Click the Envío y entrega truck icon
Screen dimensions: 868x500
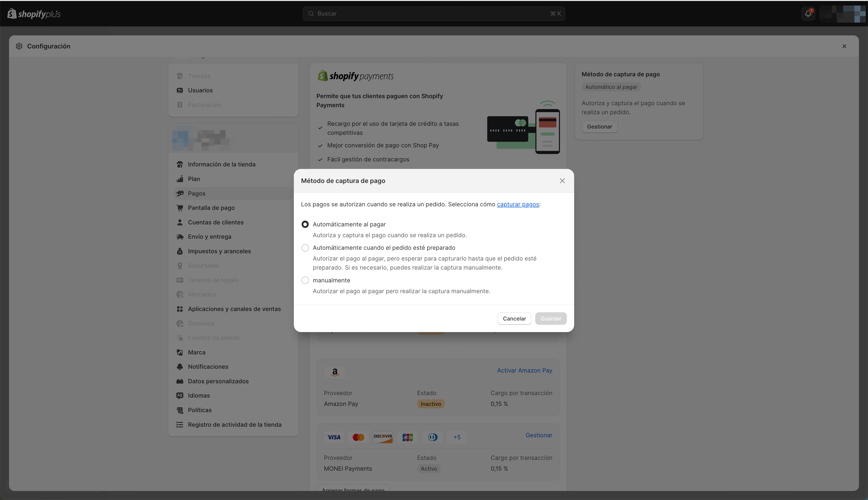tap(180, 237)
